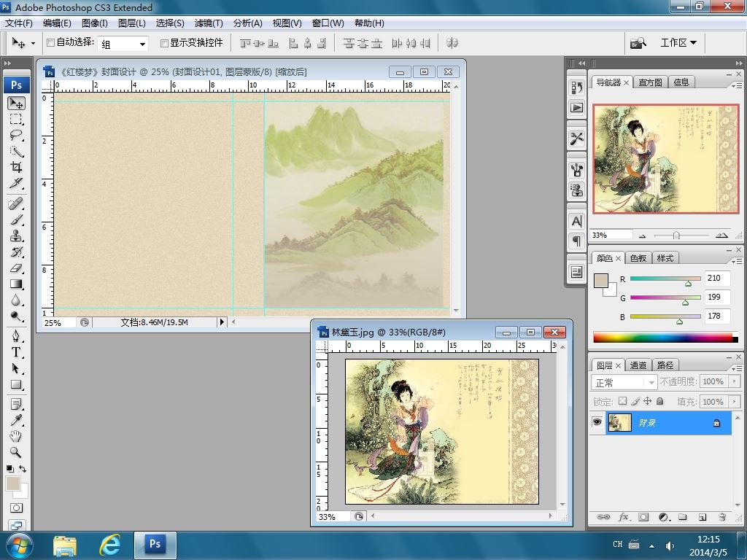Click the 背景 layer thumbnail
Screen dimensions: 747x560
[620, 423]
